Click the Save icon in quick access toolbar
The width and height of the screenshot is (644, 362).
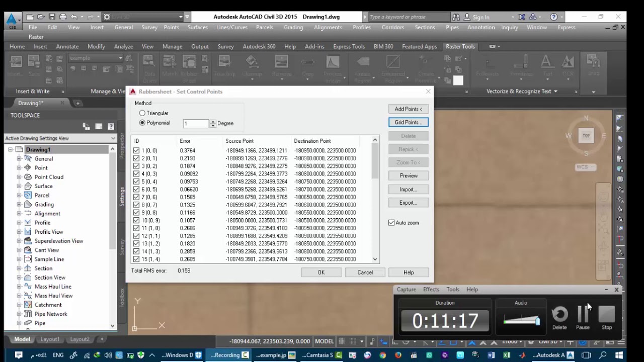coord(51,17)
